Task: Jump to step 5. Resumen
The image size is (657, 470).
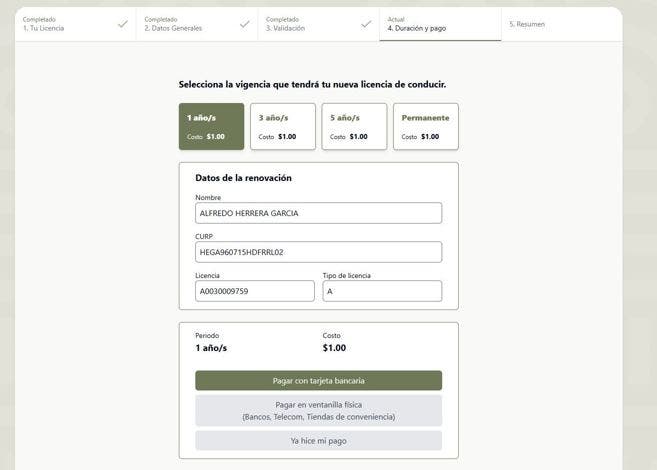Action: 540,24
